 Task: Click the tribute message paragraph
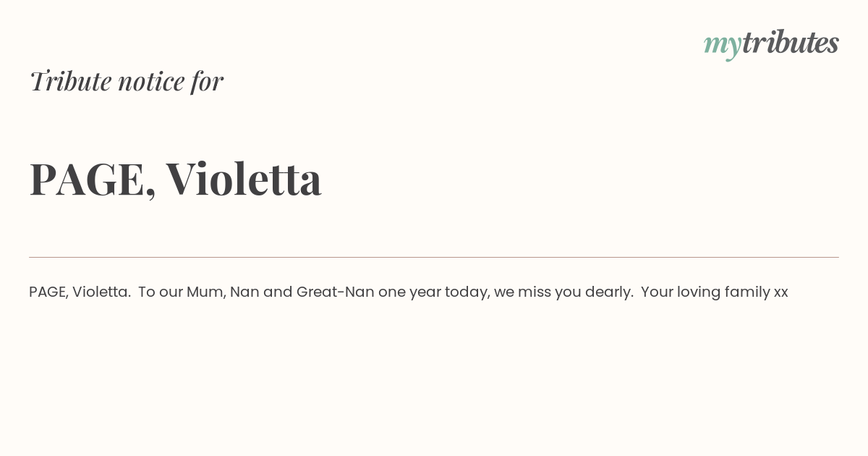coord(408,292)
